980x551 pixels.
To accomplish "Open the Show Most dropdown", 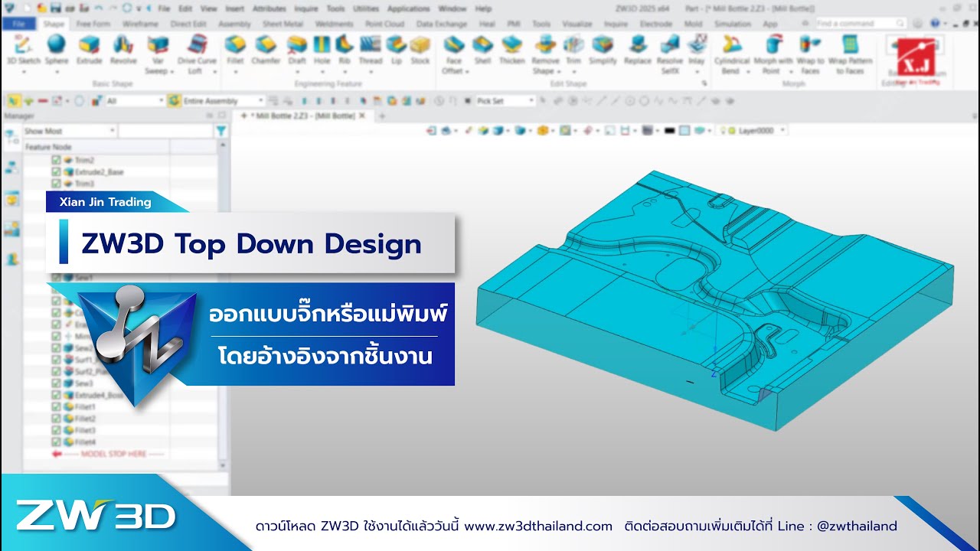I will click(70, 132).
